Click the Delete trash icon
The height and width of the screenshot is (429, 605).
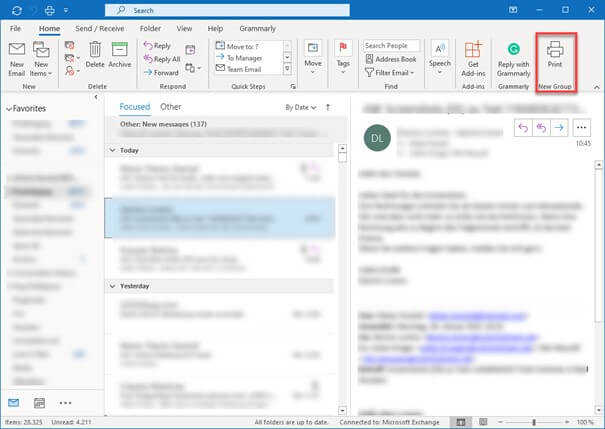click(x=95, y=55)
